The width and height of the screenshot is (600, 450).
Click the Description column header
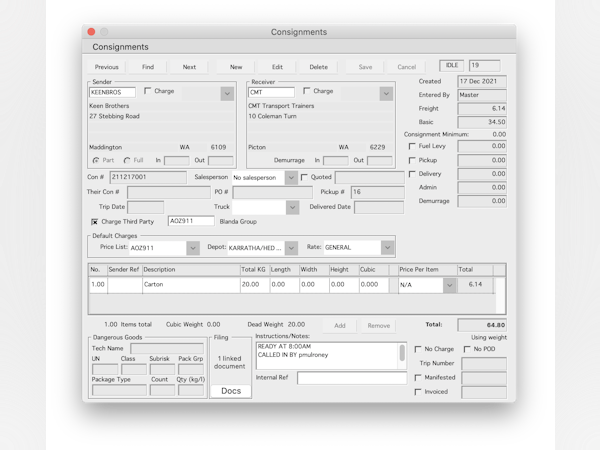click(x=191, y=269)
